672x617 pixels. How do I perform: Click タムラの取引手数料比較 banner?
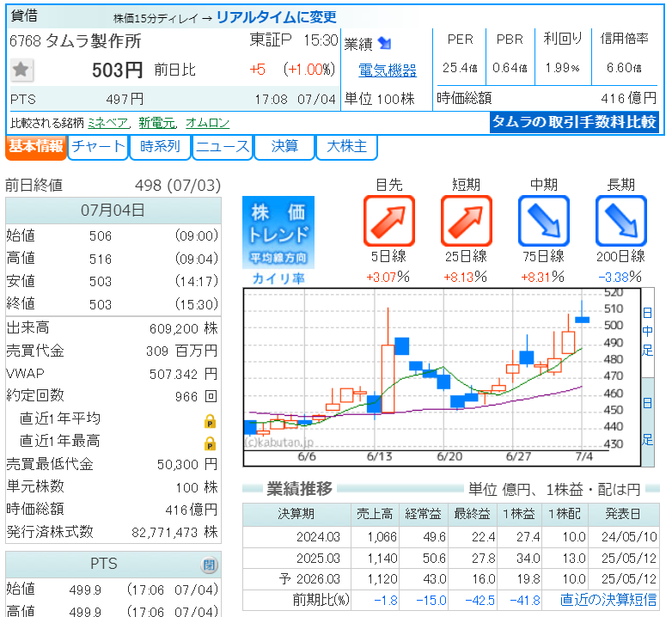(x=574, y=123)
